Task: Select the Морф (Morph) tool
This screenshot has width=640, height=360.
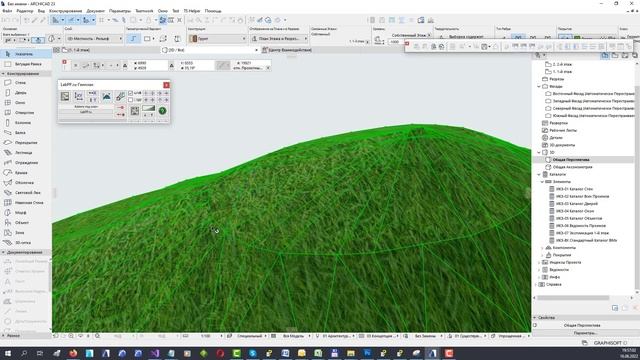Action: (x=20, y=213)
